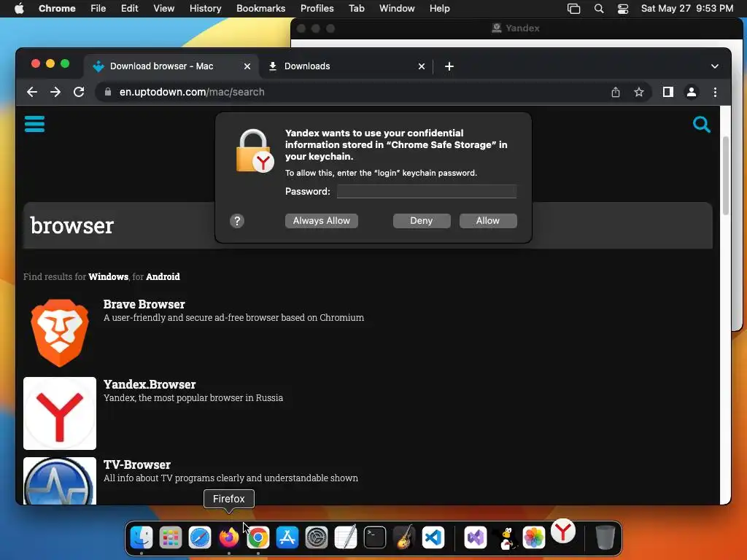This screenshot has width=747, height=560.
Task: Toggle Chrome side panel
Action: pos(668,92)
